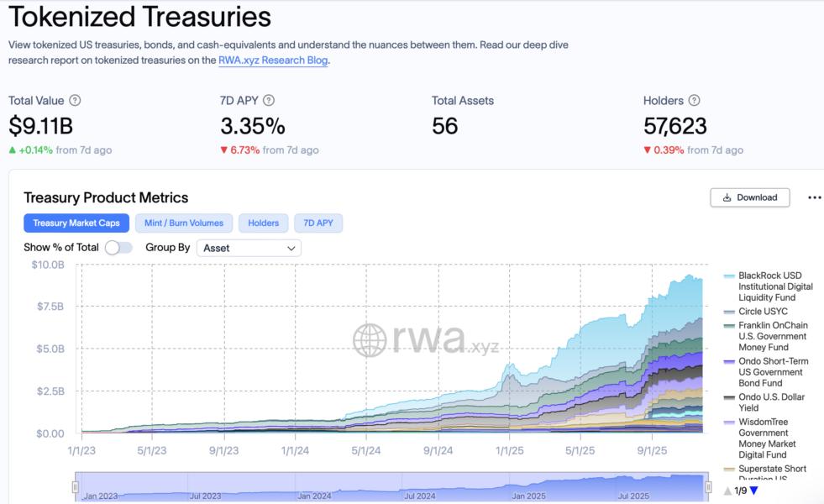Open the three-dots more options menu
The image size is (824, 504).
pyautogui.click(x=814, y=197)
